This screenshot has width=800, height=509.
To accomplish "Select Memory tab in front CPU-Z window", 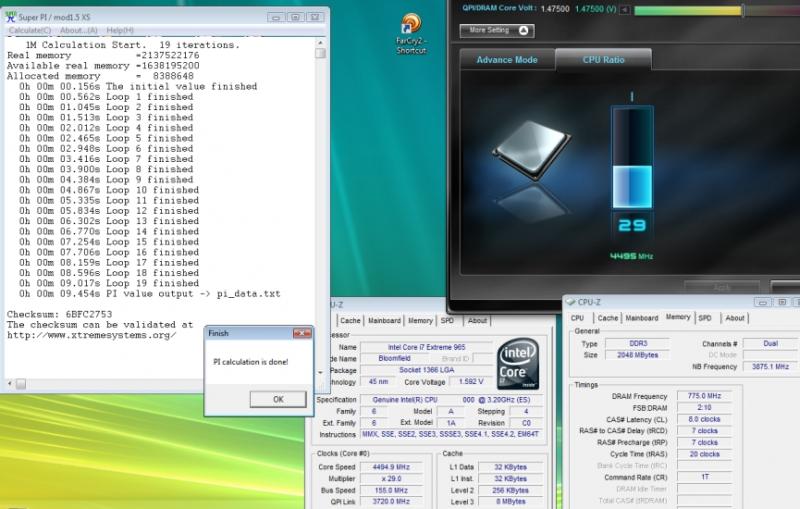I will point(678,317).
